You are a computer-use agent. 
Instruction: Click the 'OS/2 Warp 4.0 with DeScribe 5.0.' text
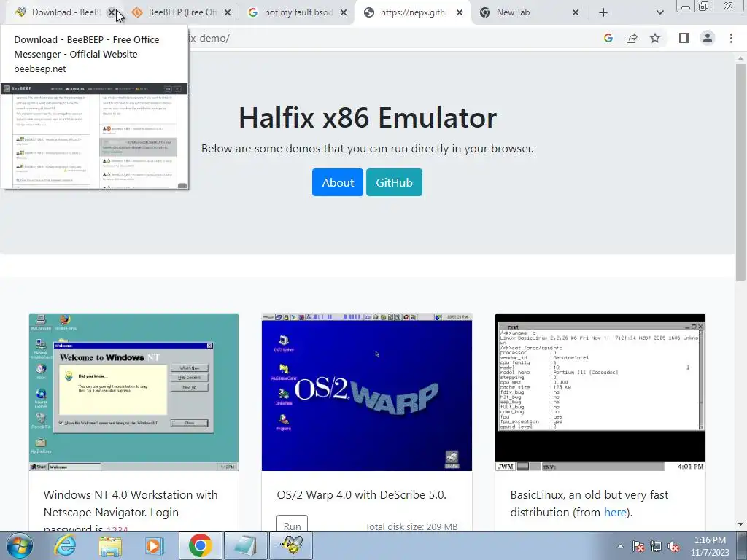(362, 495)
